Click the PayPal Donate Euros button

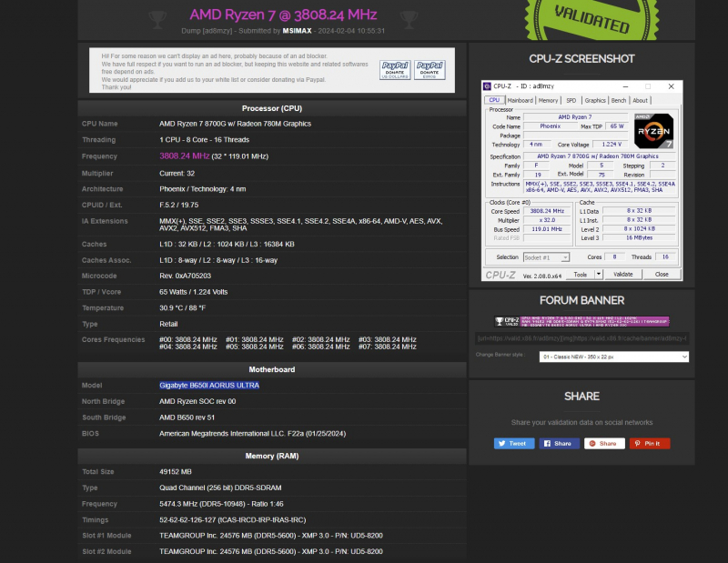pos(430,70)
